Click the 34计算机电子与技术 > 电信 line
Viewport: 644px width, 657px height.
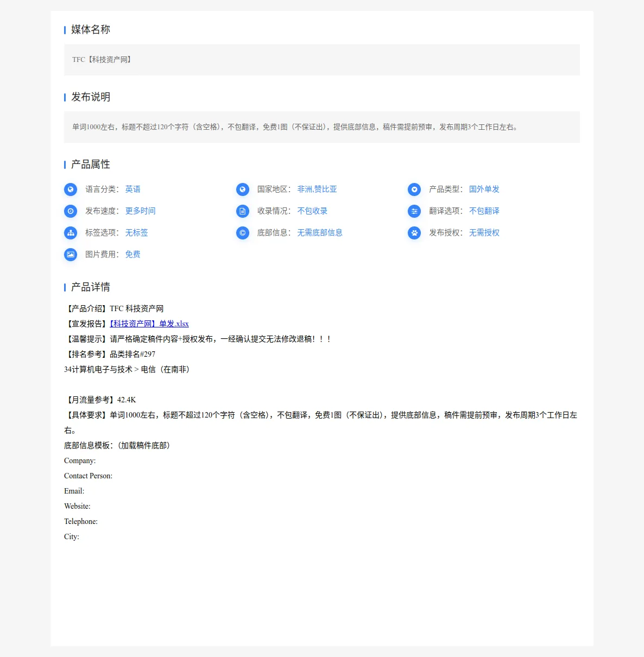pos(128,369)
